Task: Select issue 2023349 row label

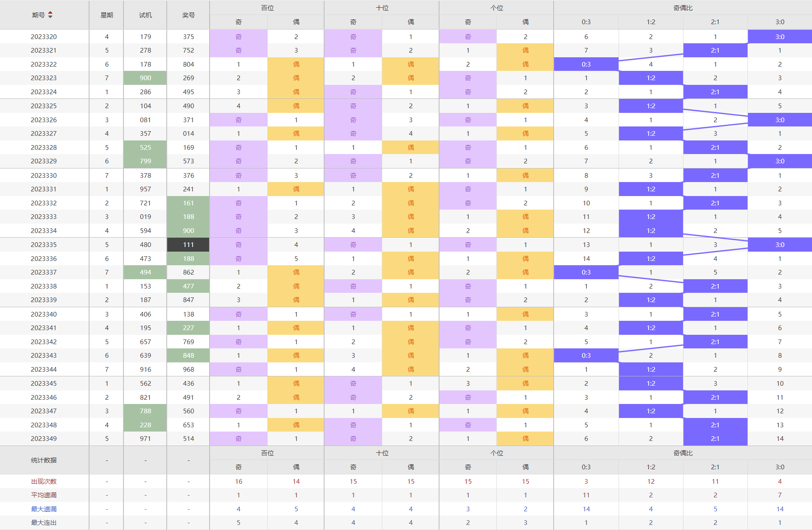Action: (x=44, y=439)
